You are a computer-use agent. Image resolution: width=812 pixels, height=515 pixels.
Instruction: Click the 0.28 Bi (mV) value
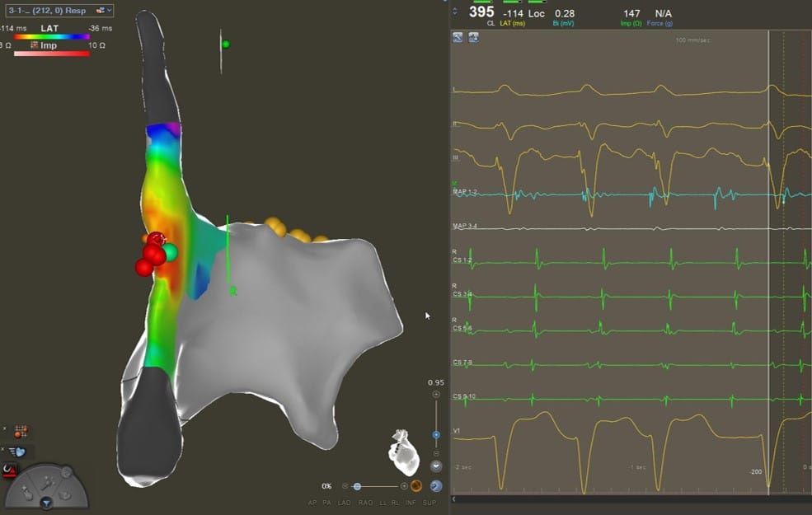point(565,13)
